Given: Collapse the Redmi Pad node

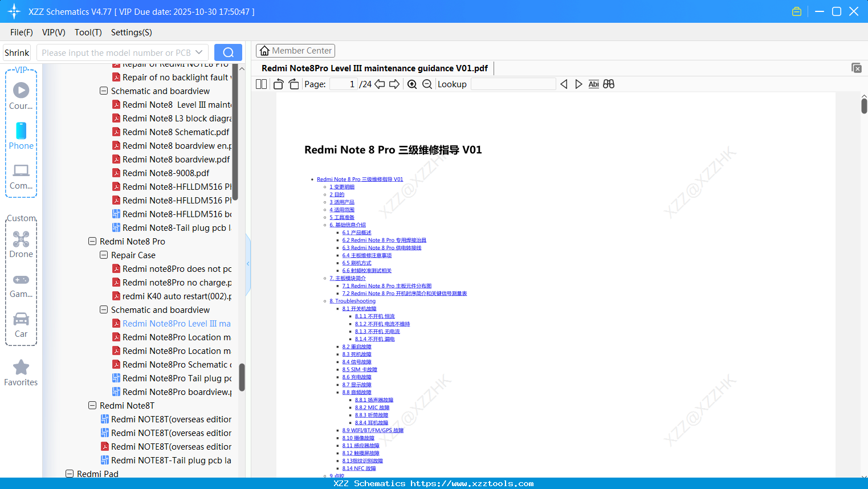Looking at the screenshot, I should 70,474.
